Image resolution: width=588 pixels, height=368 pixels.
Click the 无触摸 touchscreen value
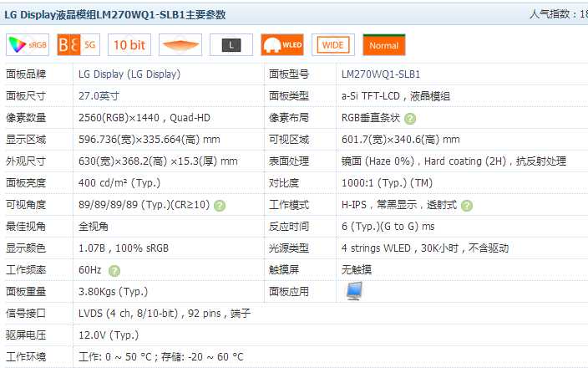click(357, 269)
